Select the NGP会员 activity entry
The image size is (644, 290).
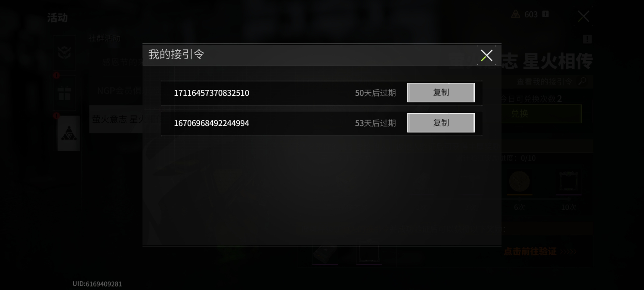click(120, 91)
